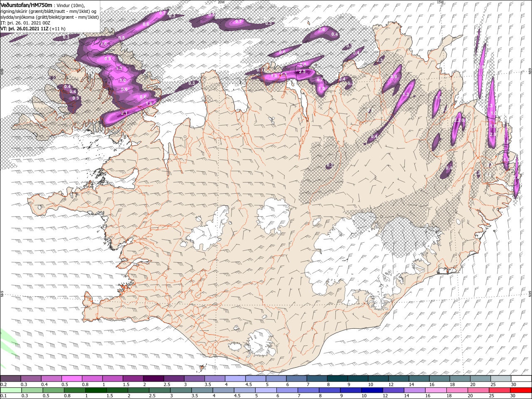Pick the 18–20 pink swatch in the lower scale

[x=457, y=390]
